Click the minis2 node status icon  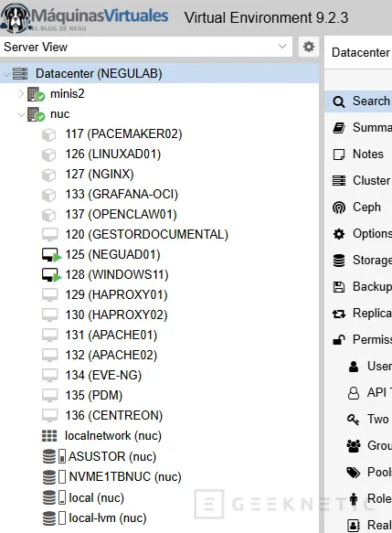click(36, 94)
